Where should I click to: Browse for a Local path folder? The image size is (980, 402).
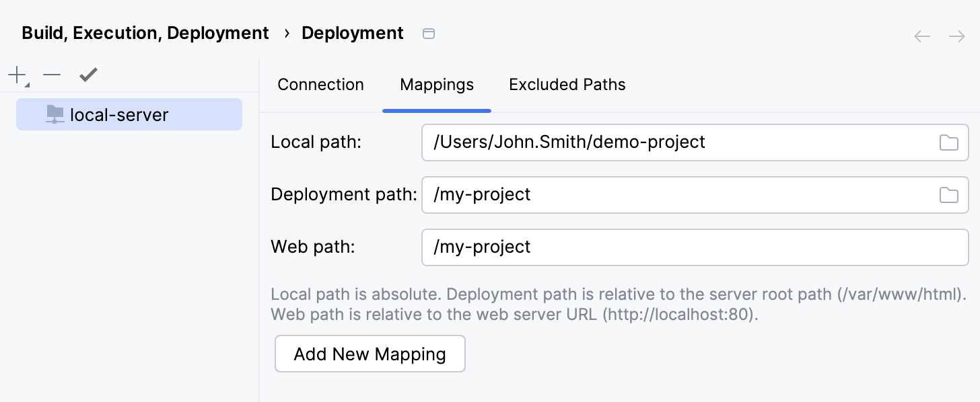coord(949,143)
